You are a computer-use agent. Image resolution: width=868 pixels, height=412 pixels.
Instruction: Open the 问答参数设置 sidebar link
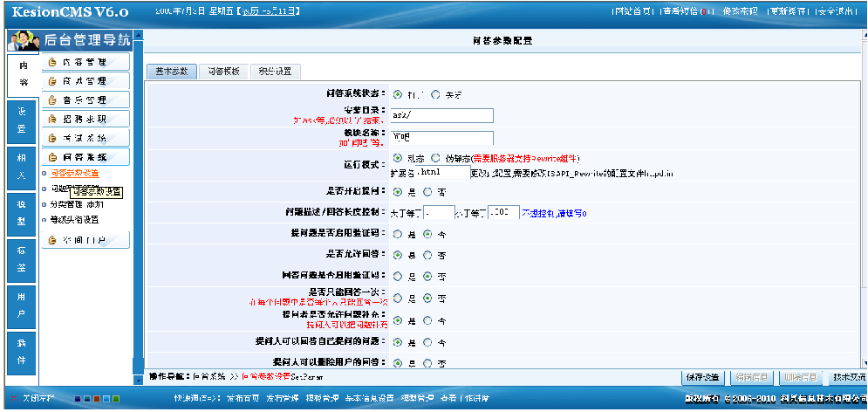[75, 174]
